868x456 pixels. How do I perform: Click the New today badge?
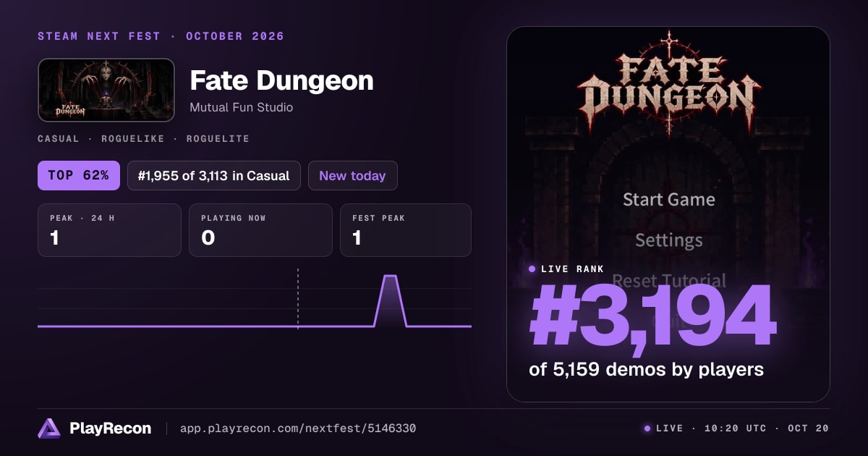click(x=353, y=175)
